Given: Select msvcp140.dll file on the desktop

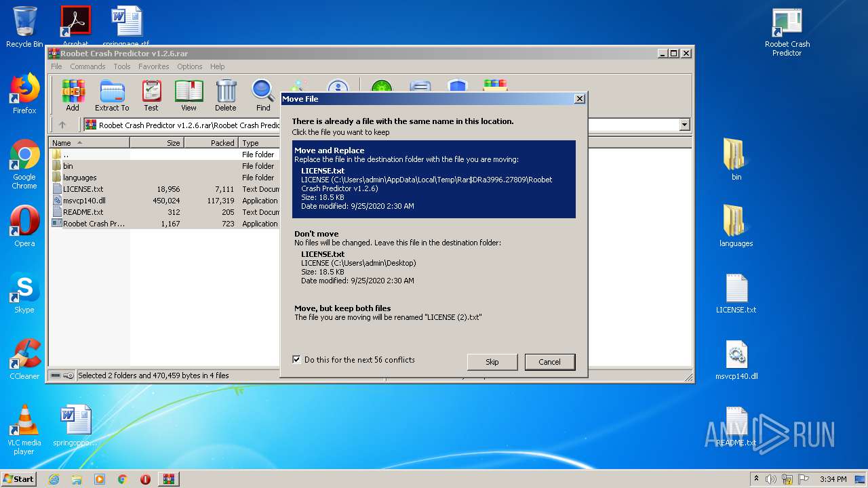Looking at the screenshot, I should pyautogui.click(x=736, y=359).
